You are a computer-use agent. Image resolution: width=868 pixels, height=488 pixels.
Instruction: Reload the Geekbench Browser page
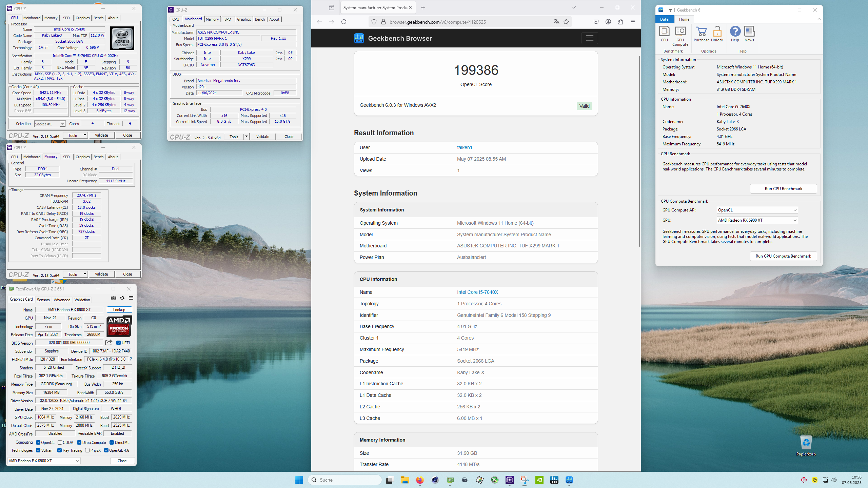point(344,22)
